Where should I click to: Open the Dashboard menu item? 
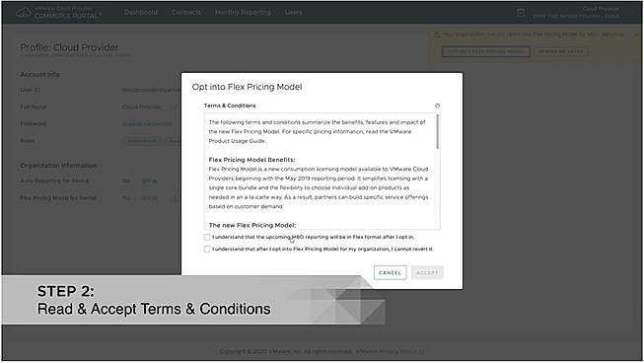pyautogui.click(x=141, y=12)
